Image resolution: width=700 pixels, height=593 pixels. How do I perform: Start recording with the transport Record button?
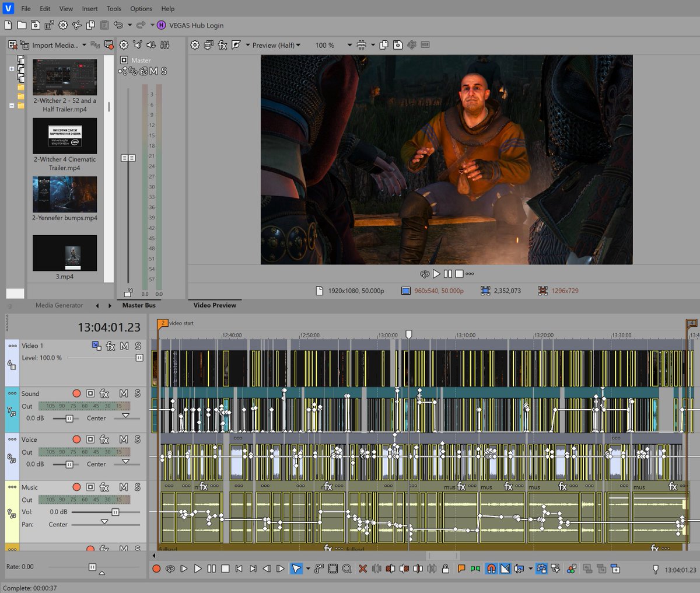click(156, 568)
